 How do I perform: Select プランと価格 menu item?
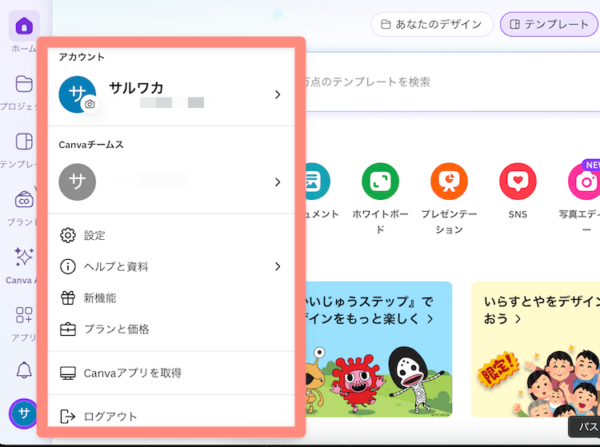[x=171, y=329]
